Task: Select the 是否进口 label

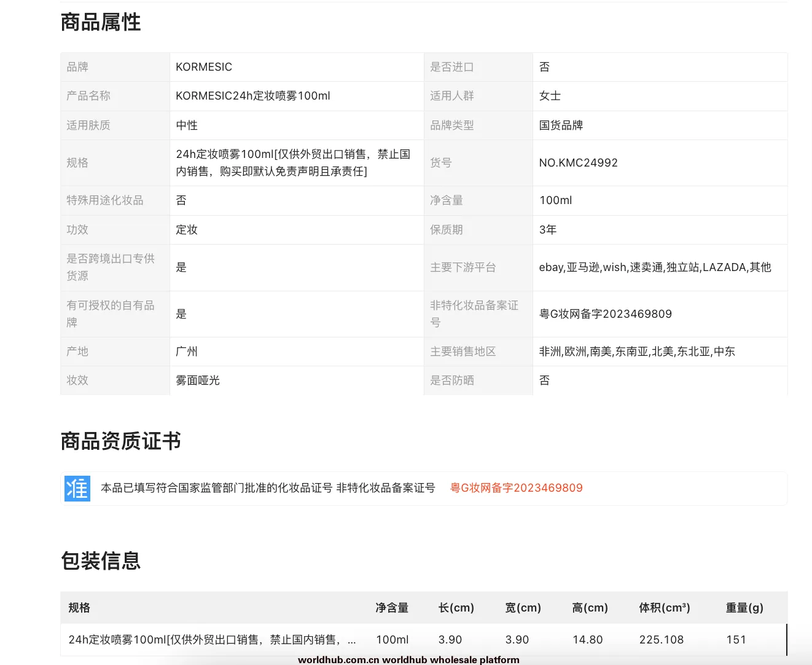Action: (x=452, y=67)
